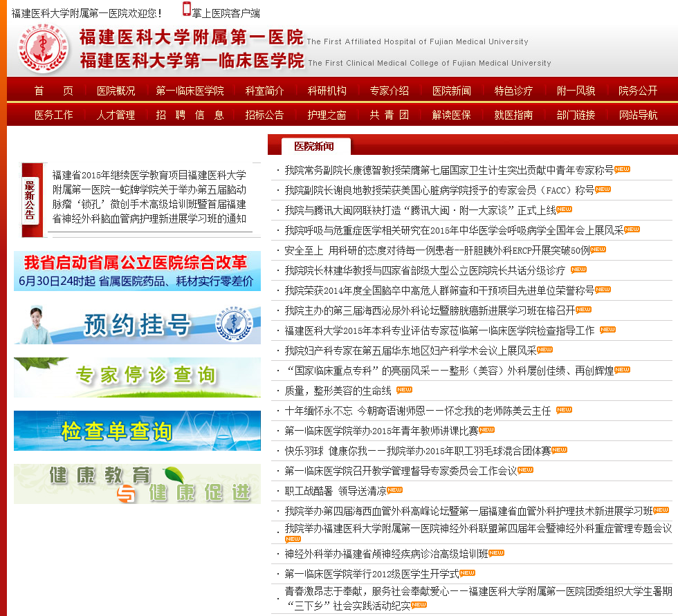Open the 科研机构 menu item
Viewport: 678px width, 616px height.
327,91
